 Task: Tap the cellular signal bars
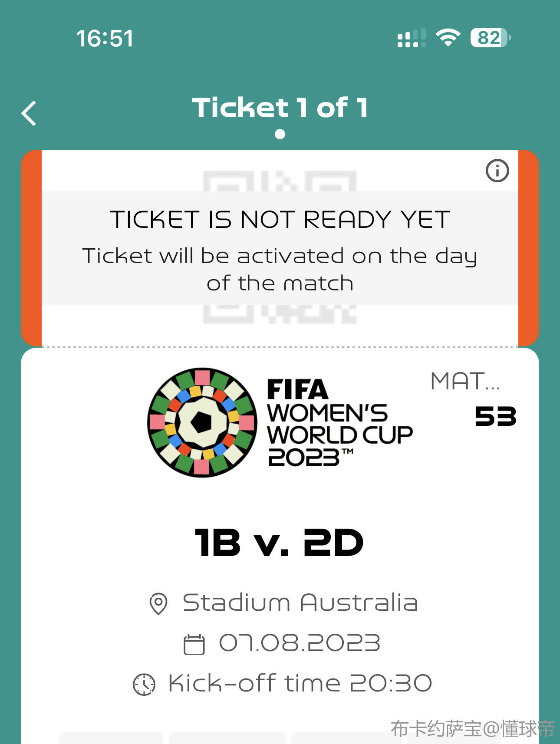[412, 38]
